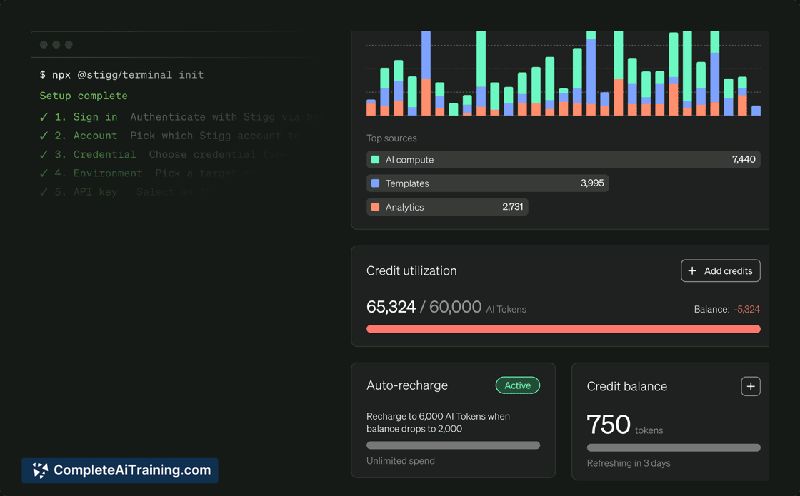The width and height of the screenshot is (800, 496).
Task: Click the orange Analytics legend swatch
Action: (x=375, y=207)
